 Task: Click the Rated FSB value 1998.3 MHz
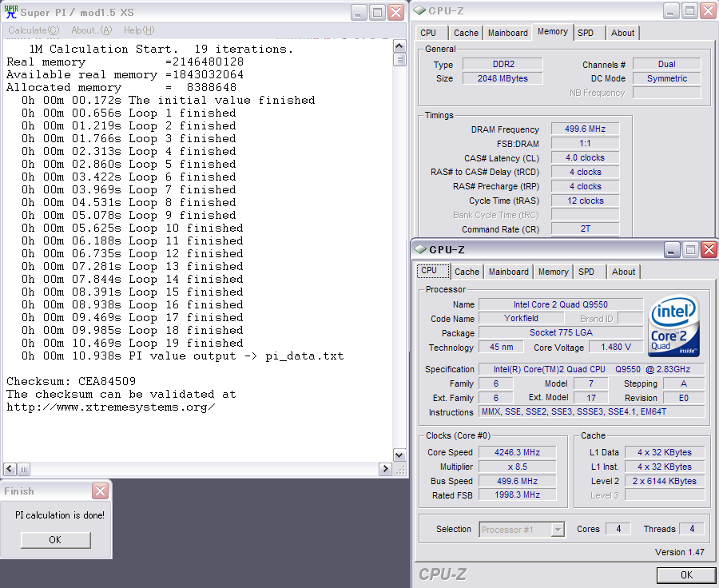(517, 495)
